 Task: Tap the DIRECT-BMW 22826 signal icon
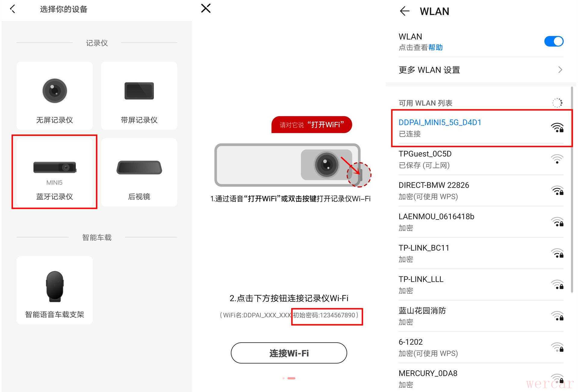(x=557, y=190)
